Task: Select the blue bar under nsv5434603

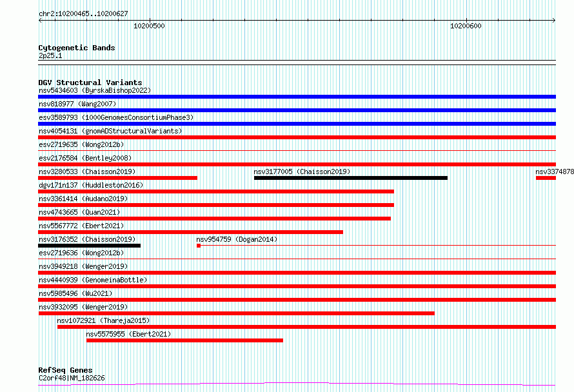Action: pyautogui.click(x=297, y=97)
